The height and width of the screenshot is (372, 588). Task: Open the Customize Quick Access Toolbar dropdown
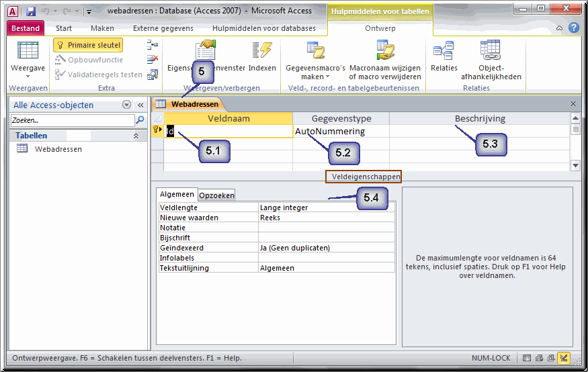tap(89, 11)
